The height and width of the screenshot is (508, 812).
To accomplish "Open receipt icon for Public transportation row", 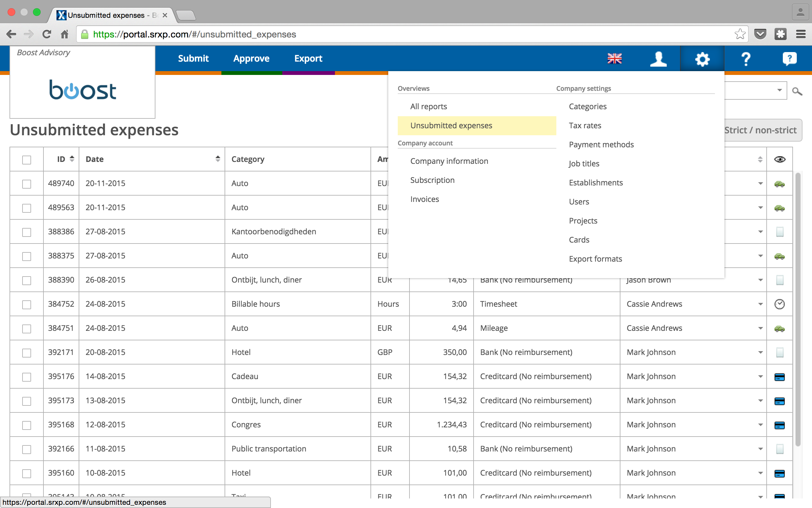I will coord(780,449).
